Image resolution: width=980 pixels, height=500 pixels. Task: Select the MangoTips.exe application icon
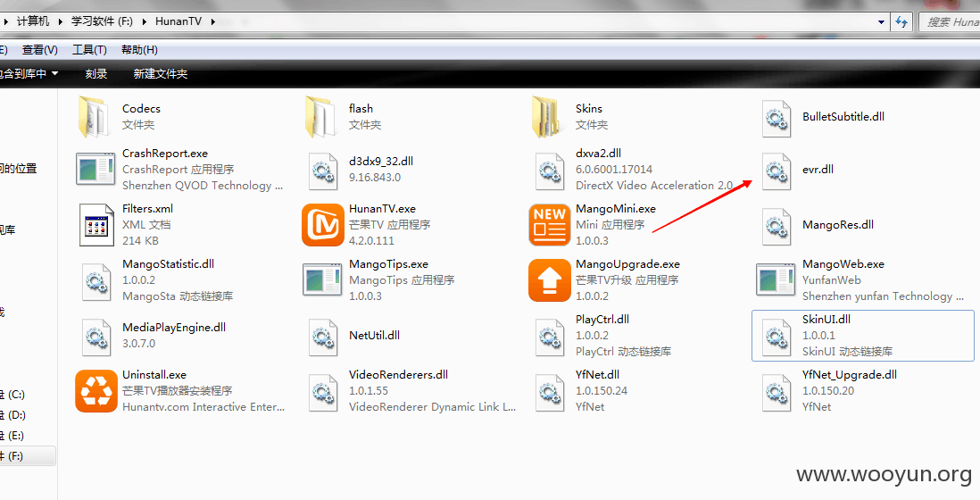(322, 279)
